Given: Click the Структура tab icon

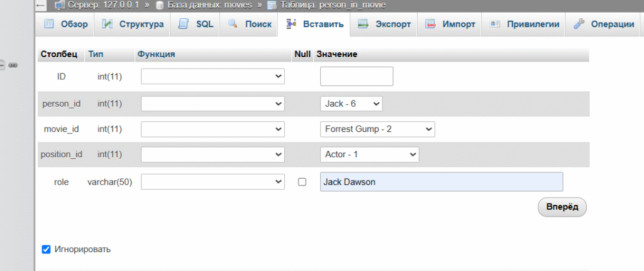Looking at the screenshot, I should click(107, 24).
